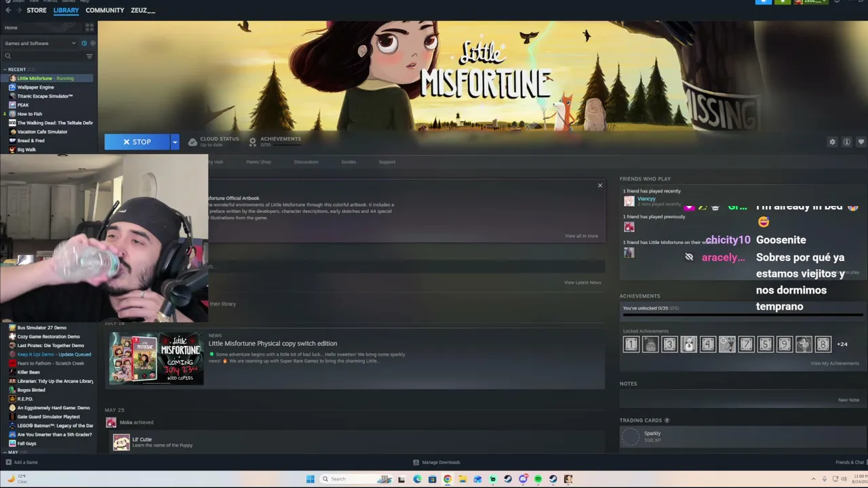Click the Add a Game plus icon
Screen dimensions: 868x488
[8, 462]
